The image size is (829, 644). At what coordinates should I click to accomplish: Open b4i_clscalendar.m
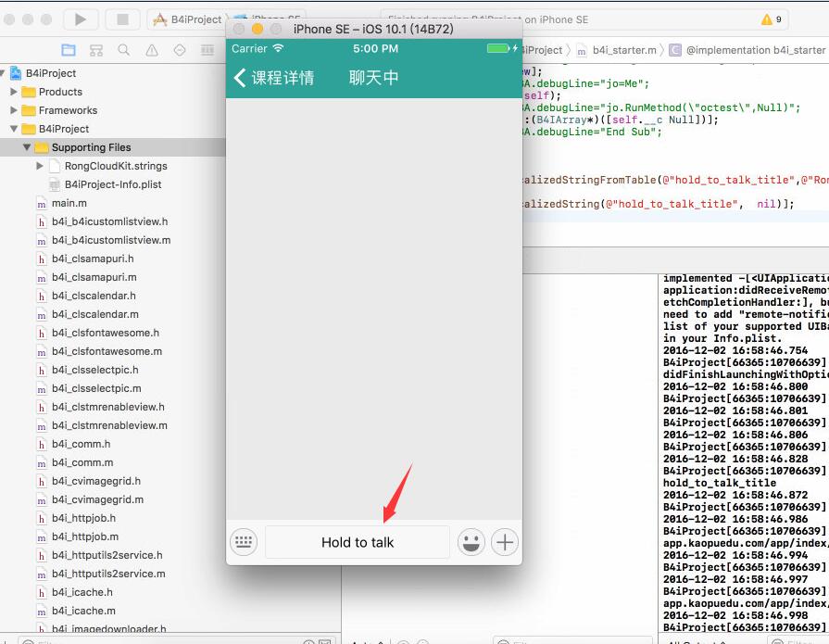[x=95, y=314]
